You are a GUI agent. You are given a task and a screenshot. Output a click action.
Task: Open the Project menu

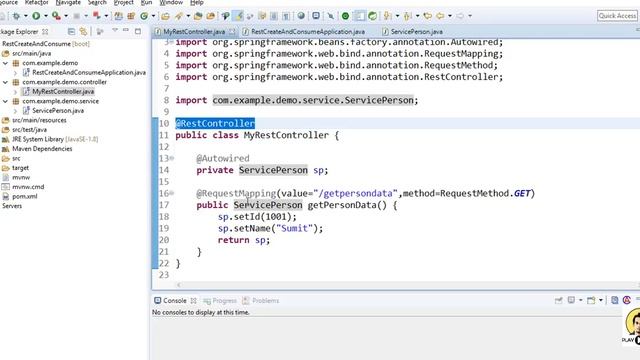123,2
